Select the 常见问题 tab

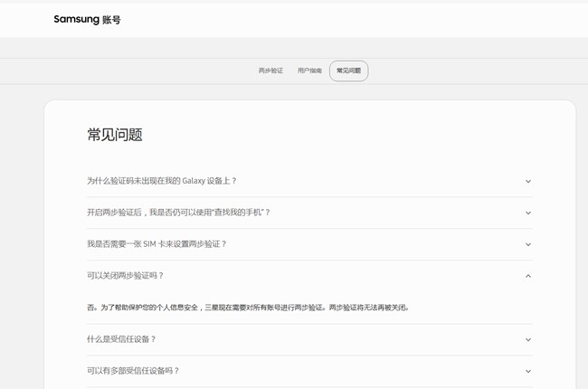(348, 71)
